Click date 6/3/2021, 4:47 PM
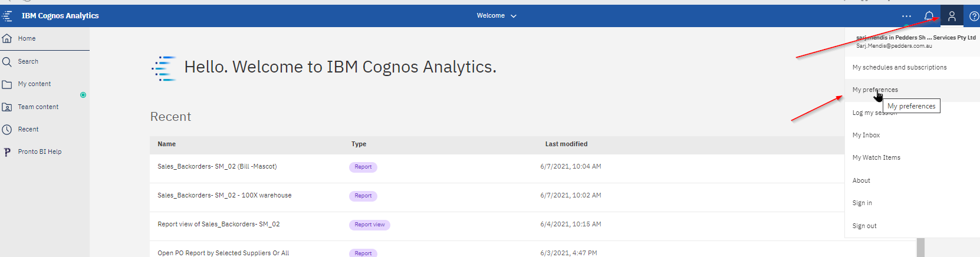 pos(568,253)
